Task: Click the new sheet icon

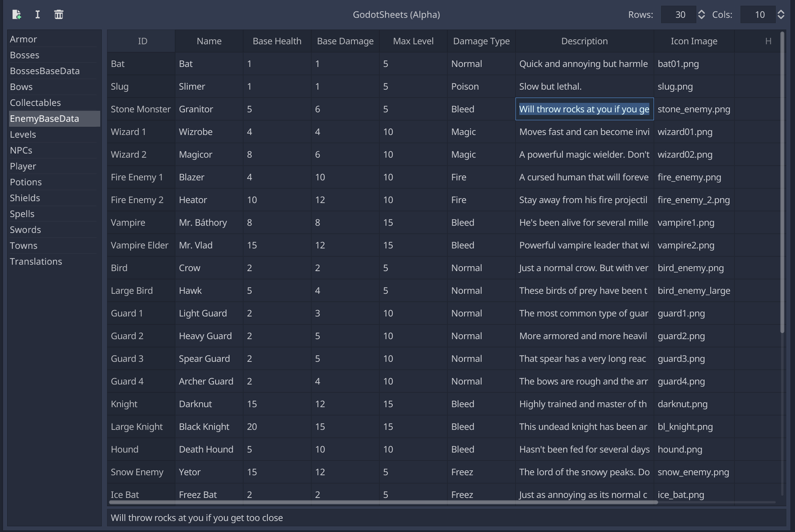Action: point(16,15)
